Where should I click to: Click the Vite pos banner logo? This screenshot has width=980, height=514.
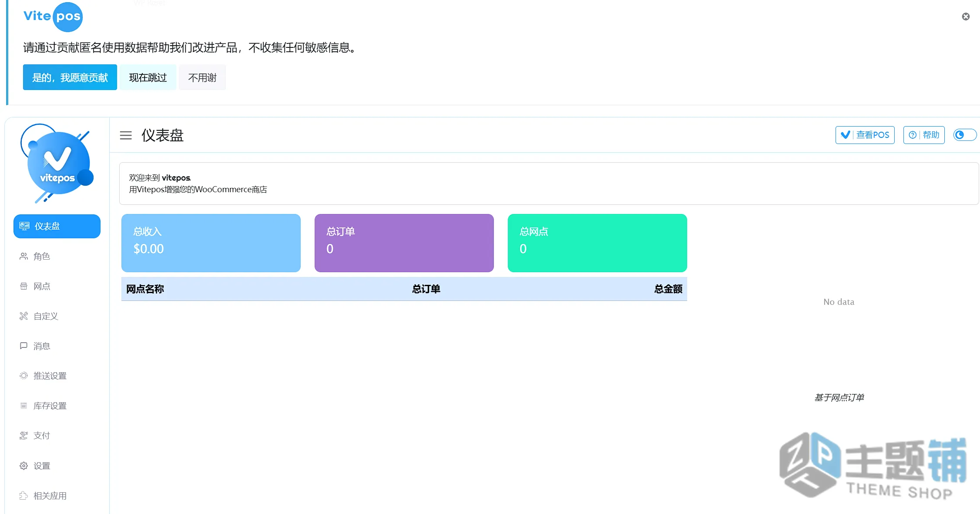click(x=53, y=17)
